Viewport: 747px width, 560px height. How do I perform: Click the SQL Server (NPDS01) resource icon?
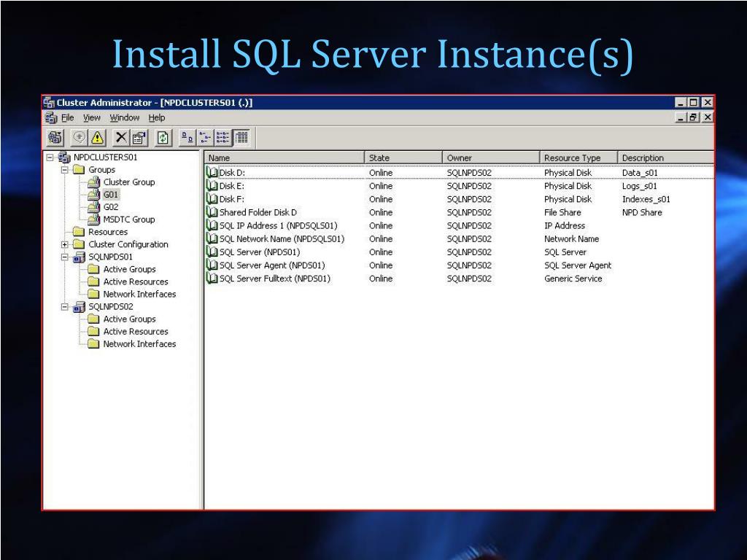coord(212,252)
